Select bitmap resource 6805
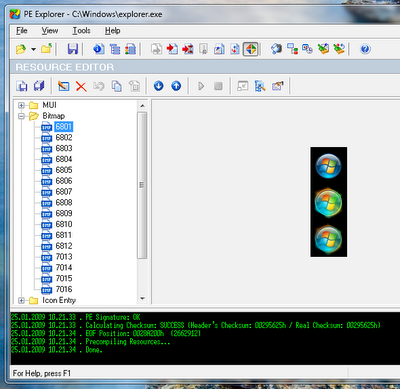 pos(64,170)
